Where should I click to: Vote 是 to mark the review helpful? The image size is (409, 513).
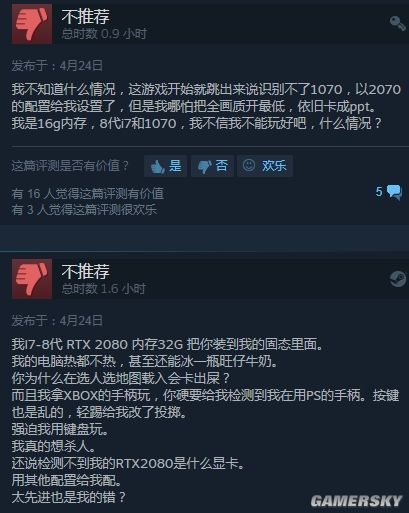166,166
